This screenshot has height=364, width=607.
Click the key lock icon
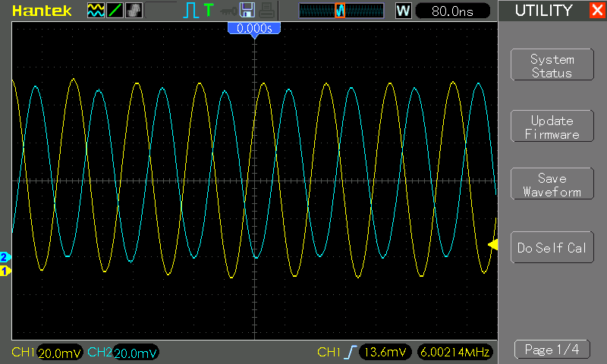tap(228, 11)
